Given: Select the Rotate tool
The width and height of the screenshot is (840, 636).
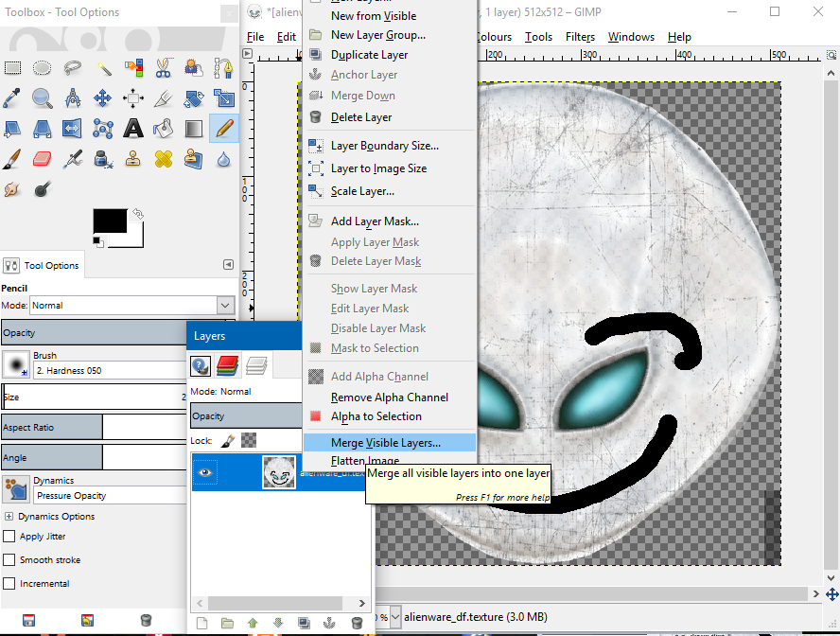Looking at the screenshot, I should click(x=193, y=98).
